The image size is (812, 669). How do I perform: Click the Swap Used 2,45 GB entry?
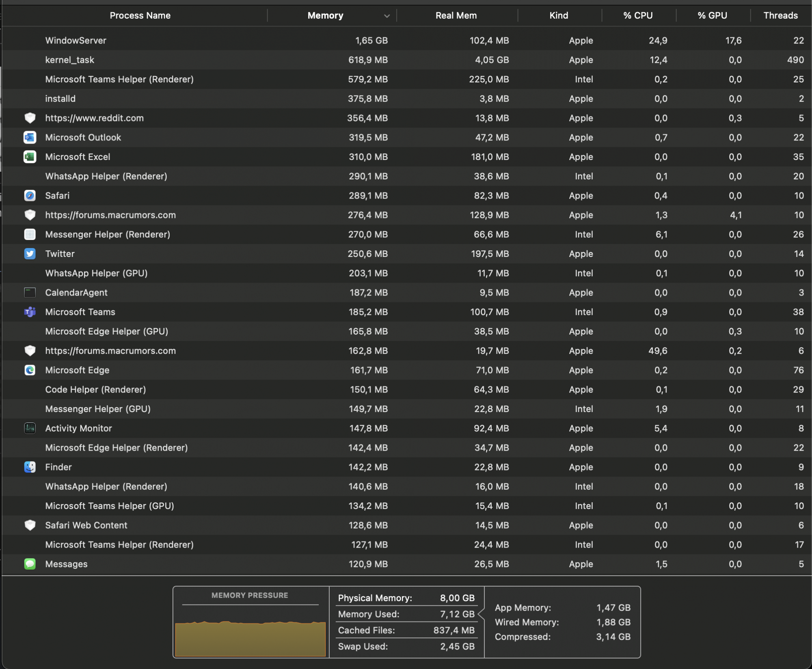(406, 647)
